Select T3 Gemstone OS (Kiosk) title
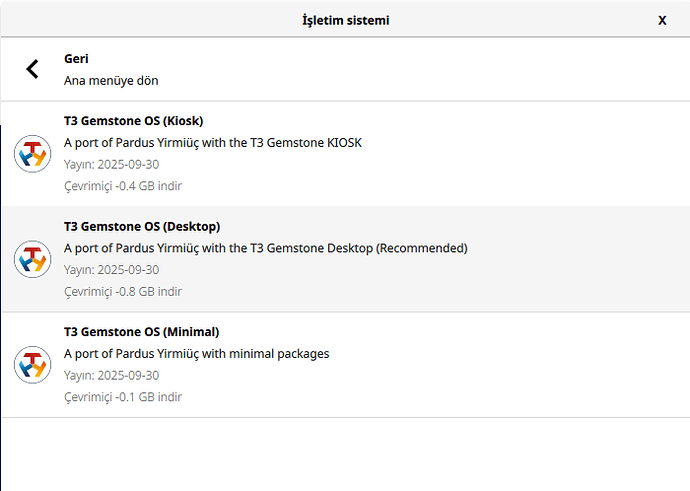Image resolution: width=690 pixels, height=491 pixels. click(x=133, y=121)
